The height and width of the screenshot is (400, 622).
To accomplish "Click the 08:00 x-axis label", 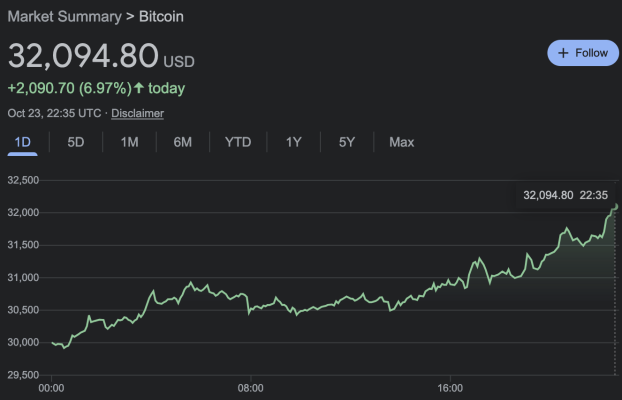I will pyautogui.click(x=250, y=388).
